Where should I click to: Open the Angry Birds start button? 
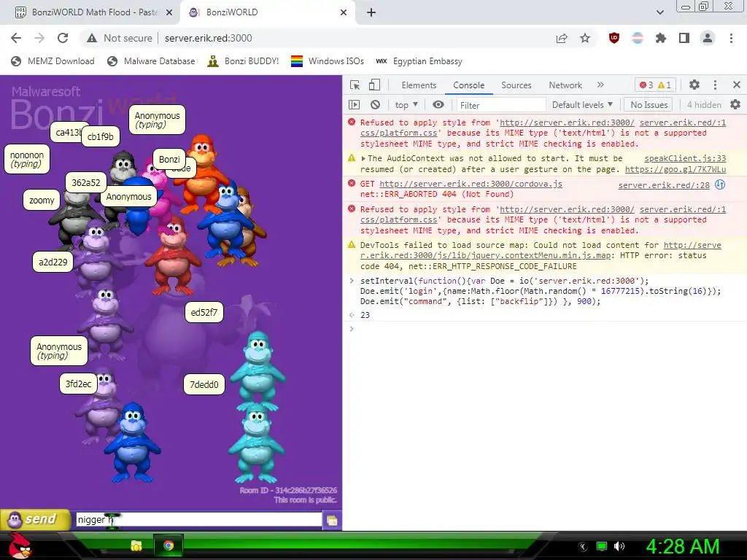click(20, 545)
